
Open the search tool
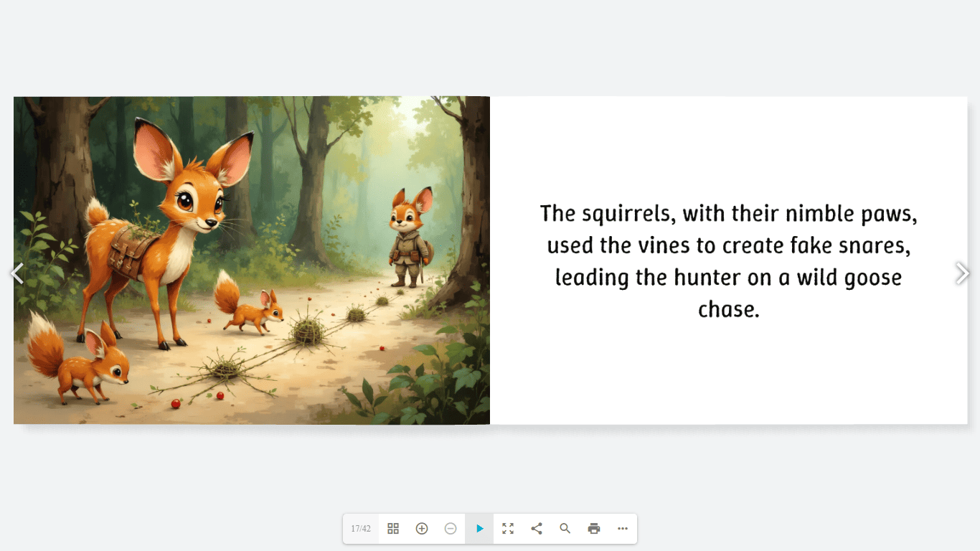[565, 529]
